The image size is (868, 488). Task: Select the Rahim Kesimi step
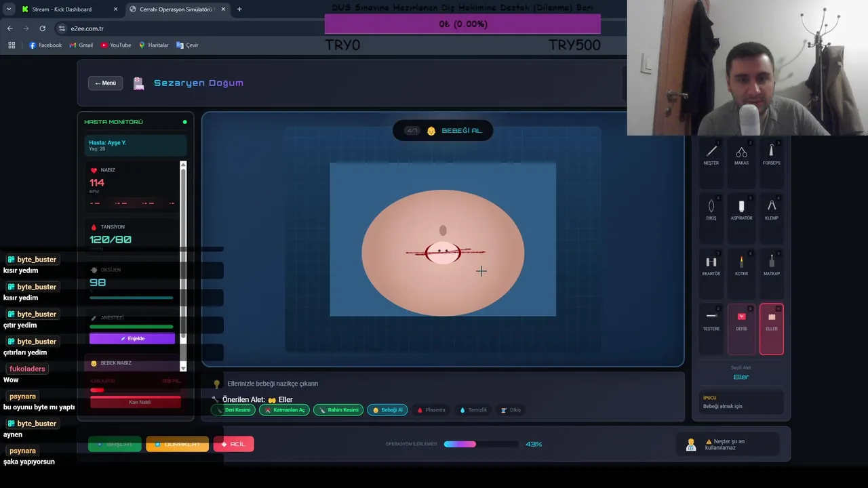click(338, 410)
